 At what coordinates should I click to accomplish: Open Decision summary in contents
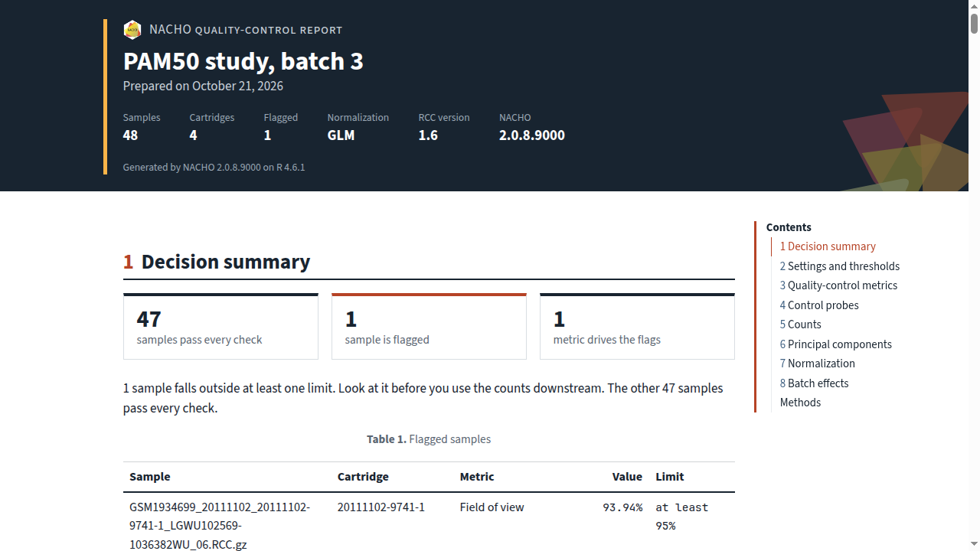click(x=828, y=246)
